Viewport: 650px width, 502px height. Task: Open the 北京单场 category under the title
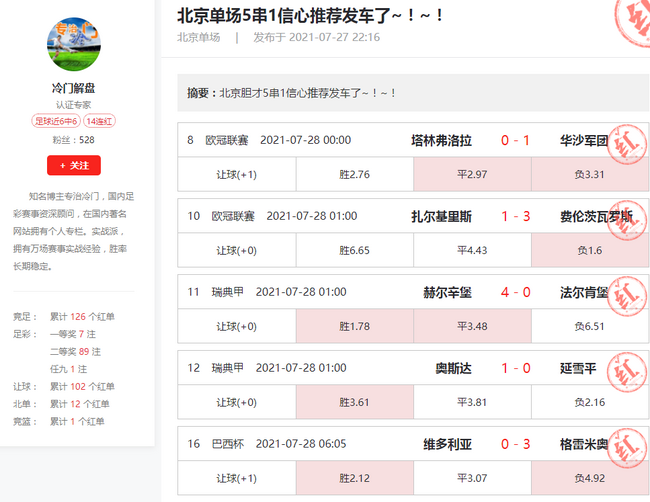pyautogui.click(x=198, y=38)
